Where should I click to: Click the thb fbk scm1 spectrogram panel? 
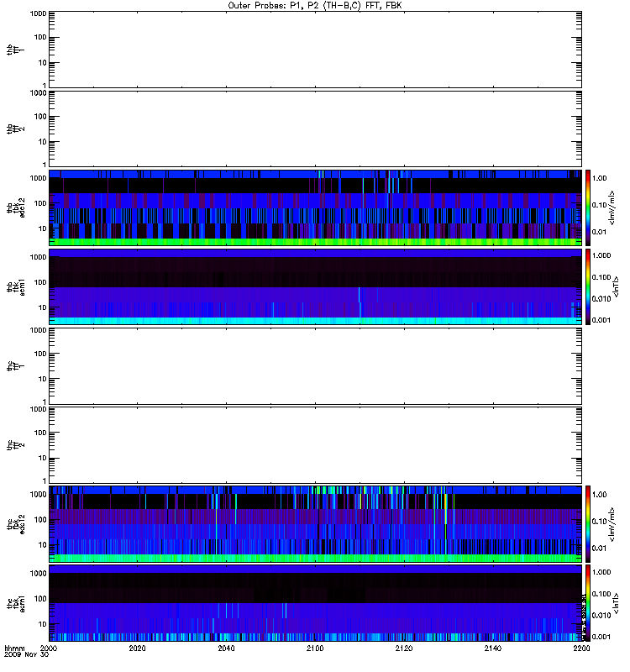(315, 286)
